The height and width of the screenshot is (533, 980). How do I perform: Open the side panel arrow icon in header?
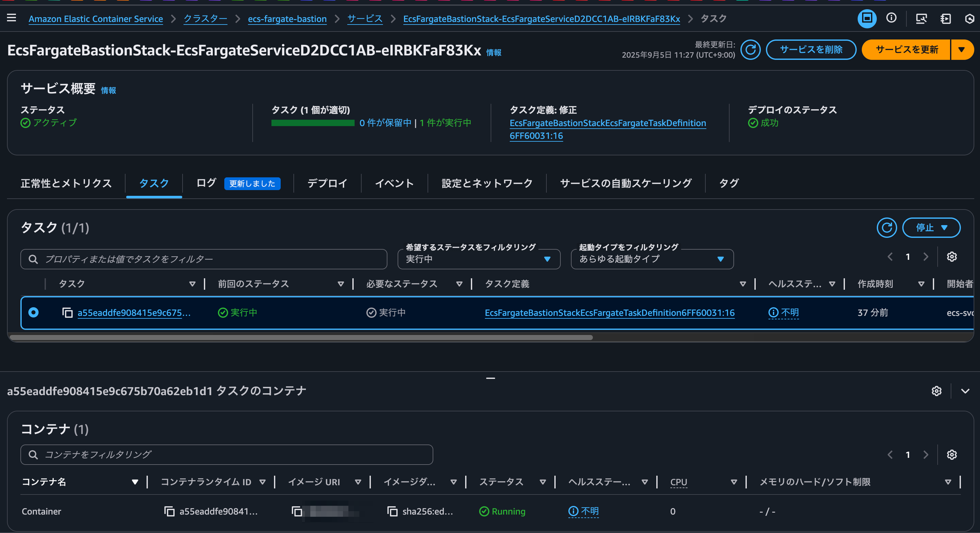point(945,19)
